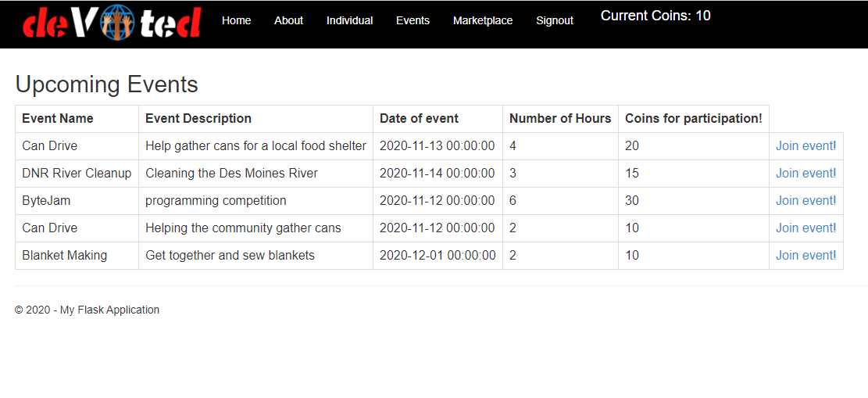
Task: Open the Individual menu item
Action: tap(349, 20)
